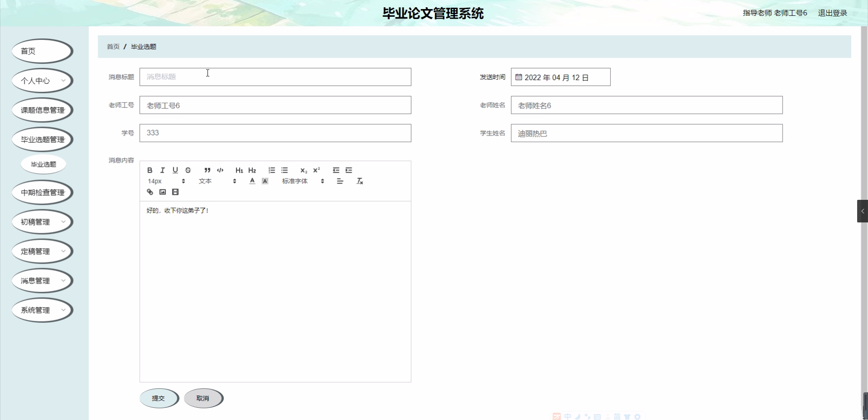Insert an image into the message
868x420 pixels.
click(163, 192)
